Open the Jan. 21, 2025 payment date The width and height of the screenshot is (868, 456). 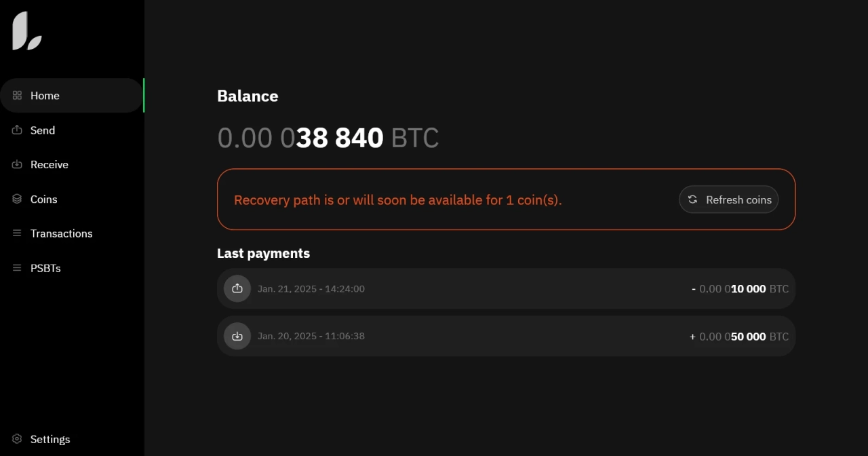point(311,289)
